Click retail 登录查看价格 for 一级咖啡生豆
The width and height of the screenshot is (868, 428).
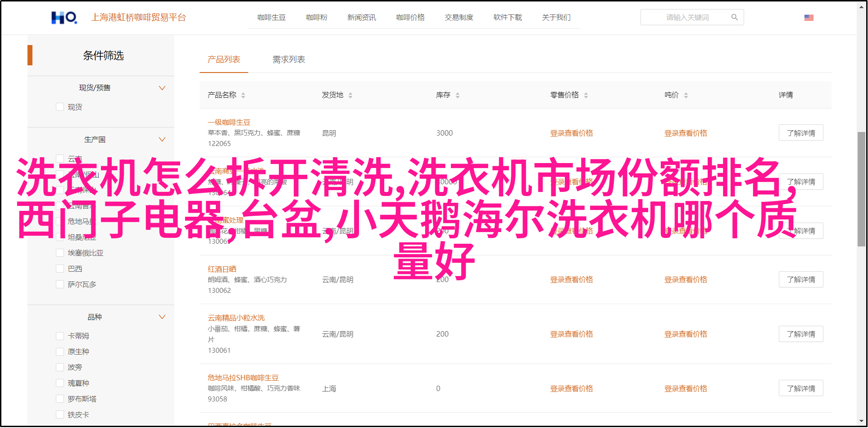click(572, 133)
